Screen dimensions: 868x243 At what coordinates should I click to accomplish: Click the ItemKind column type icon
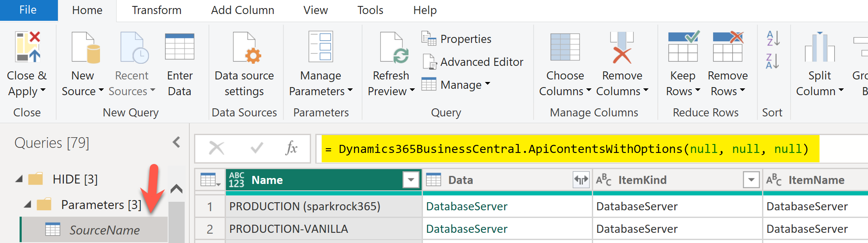tap(603, 180)
